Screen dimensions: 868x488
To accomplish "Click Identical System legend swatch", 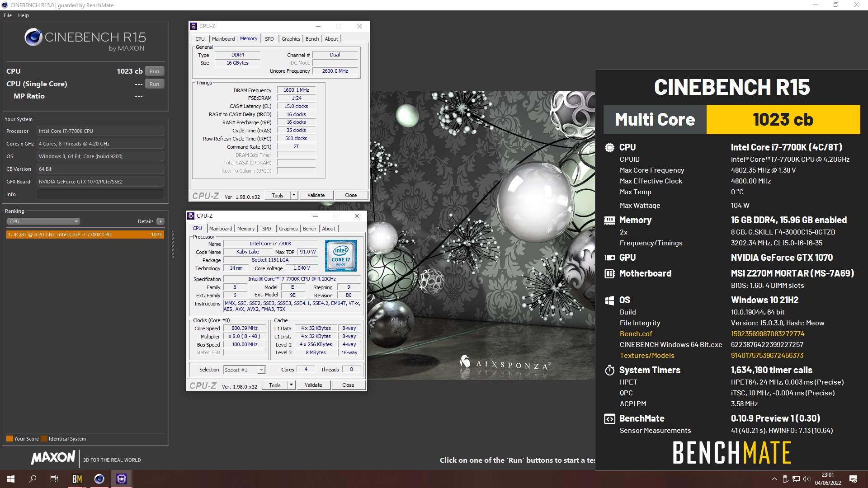I will pyautogui.click(x=44, y=439).
